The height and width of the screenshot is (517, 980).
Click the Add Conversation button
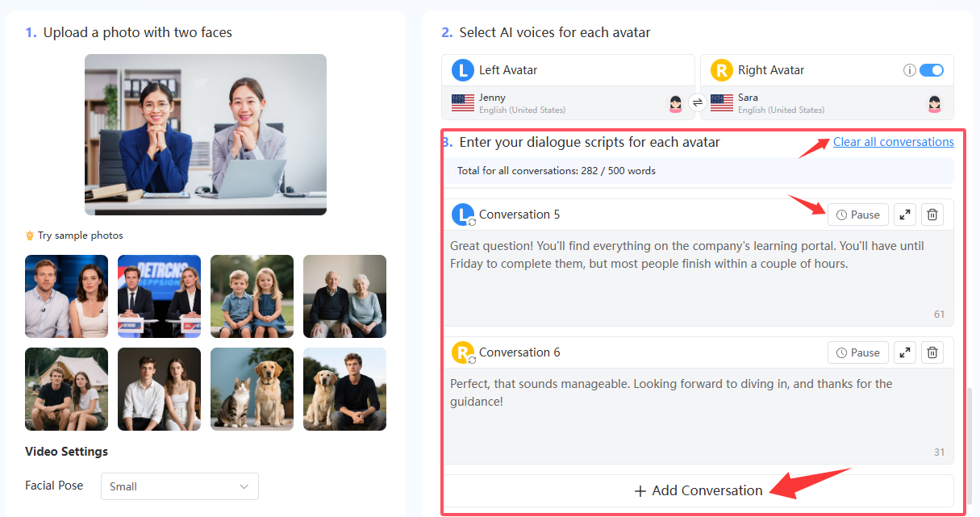point(698,490)
